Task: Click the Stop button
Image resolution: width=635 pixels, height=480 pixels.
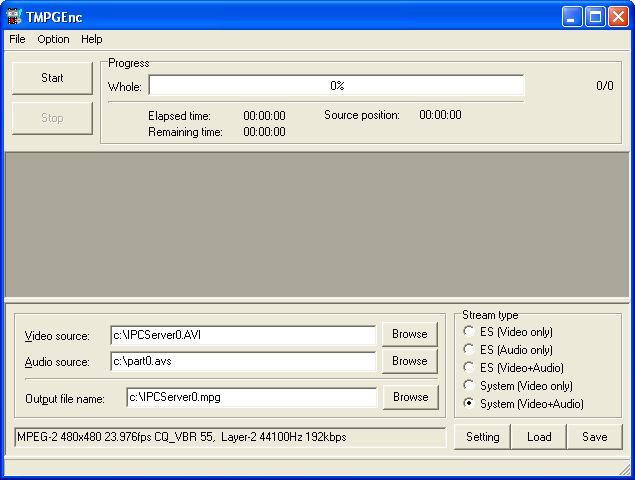Action: [x=52, y=118]
